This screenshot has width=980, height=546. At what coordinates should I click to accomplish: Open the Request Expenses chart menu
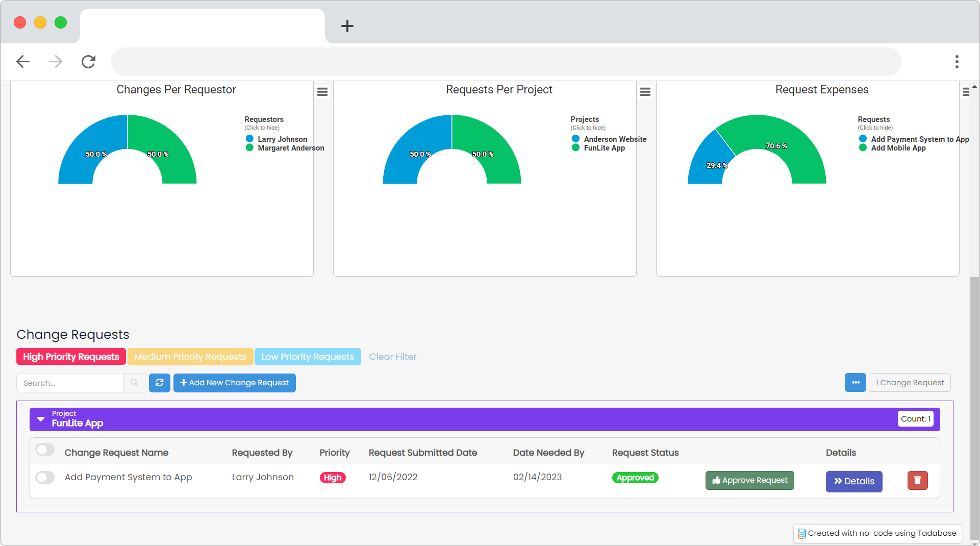pos(966,92)
